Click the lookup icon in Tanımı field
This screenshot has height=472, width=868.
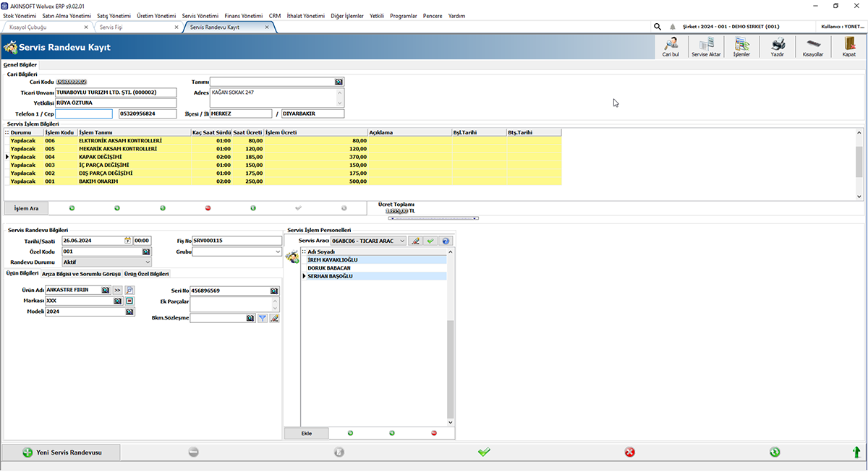(x=339, y=82)
